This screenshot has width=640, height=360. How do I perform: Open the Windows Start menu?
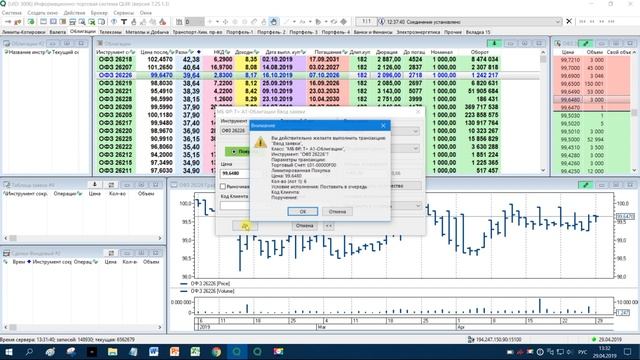(8, 351)
